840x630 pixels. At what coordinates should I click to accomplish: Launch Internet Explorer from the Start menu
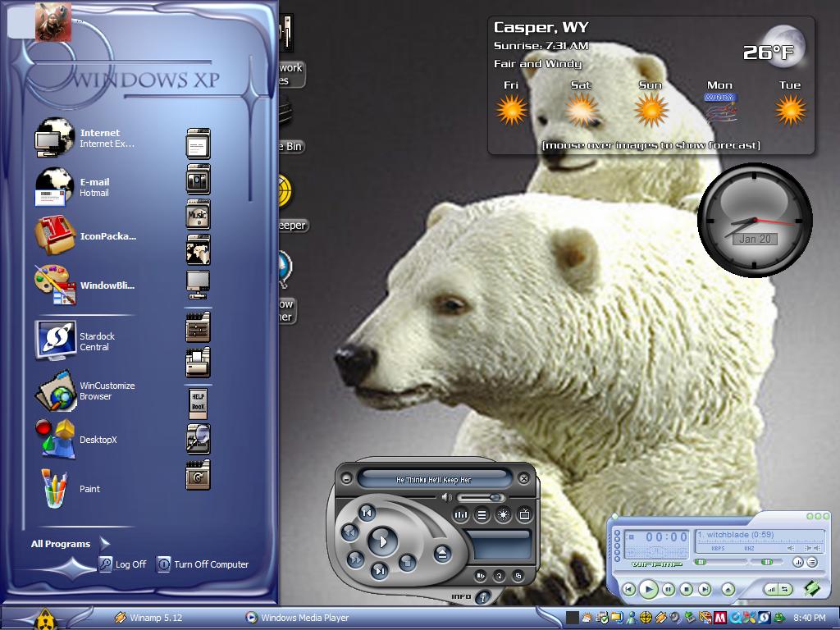(x=85, y=138)
